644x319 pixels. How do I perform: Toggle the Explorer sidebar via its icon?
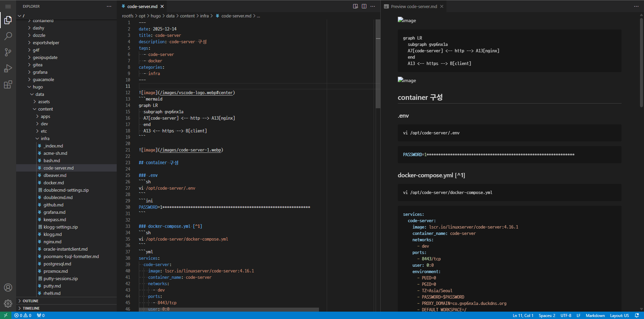coord(8,20)
